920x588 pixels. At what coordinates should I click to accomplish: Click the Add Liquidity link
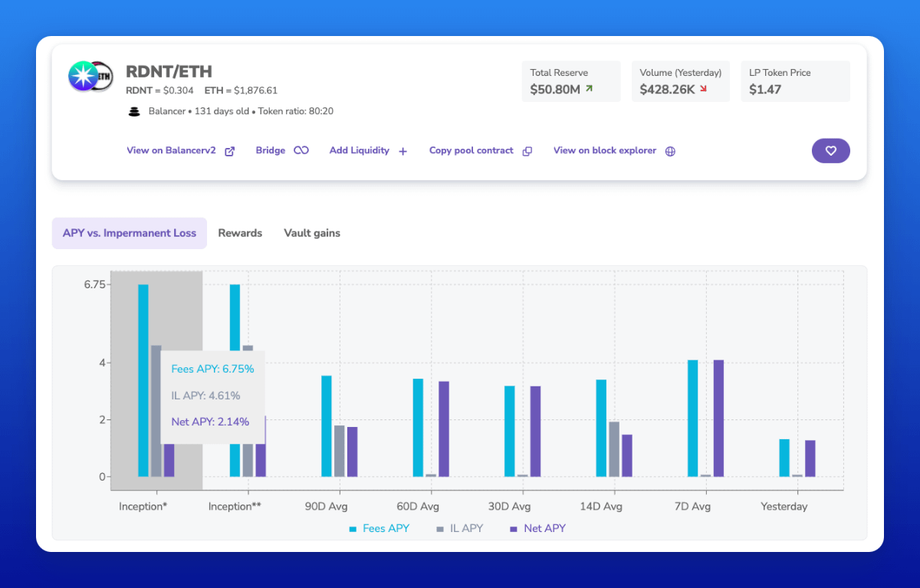coord(360,151)
